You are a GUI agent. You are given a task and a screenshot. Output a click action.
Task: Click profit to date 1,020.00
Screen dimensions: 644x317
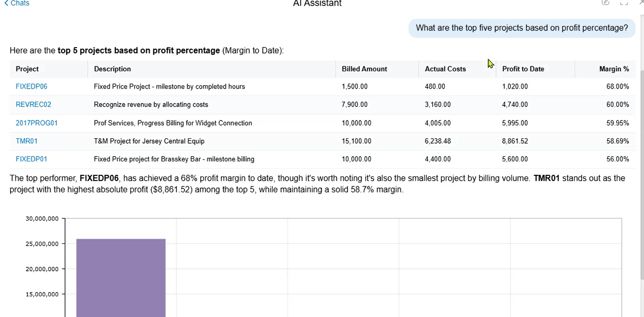point(515,87)
